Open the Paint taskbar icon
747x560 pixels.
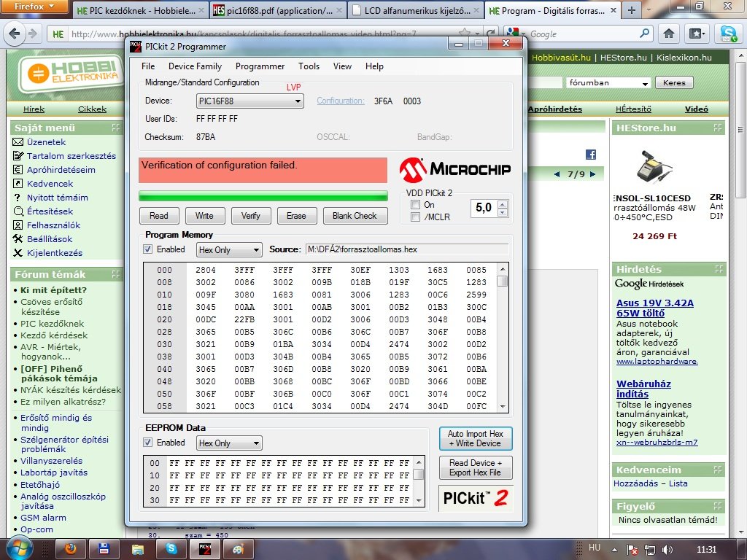238,549
